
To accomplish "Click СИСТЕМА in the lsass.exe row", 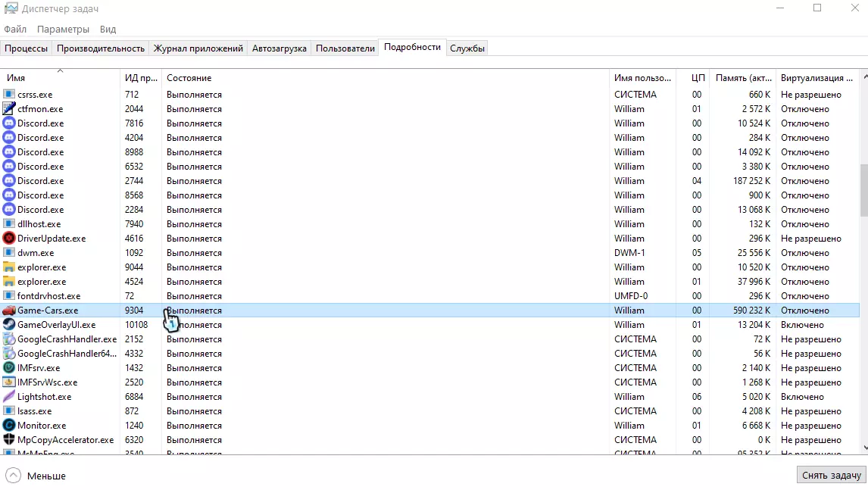I will (x=635, y=411).
